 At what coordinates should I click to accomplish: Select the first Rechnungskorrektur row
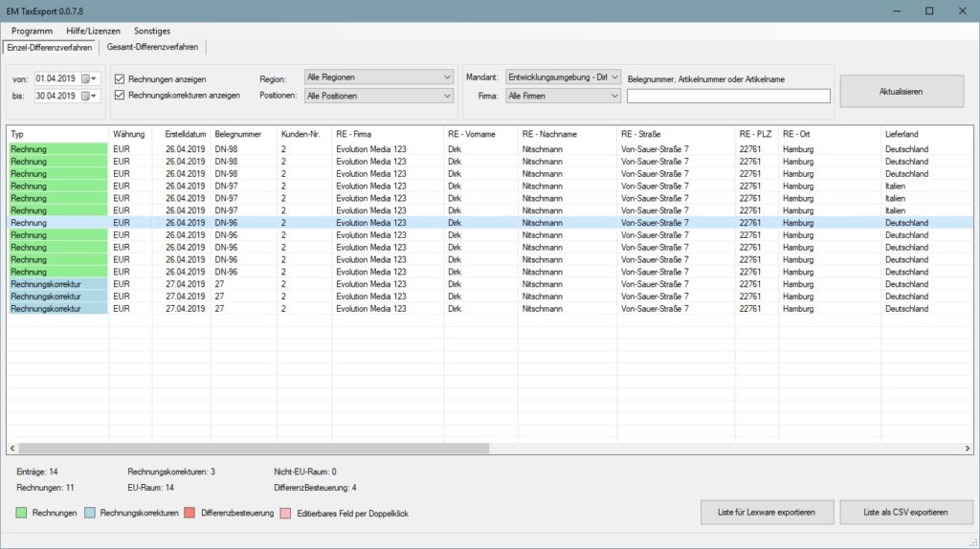(x=490, y=284)
